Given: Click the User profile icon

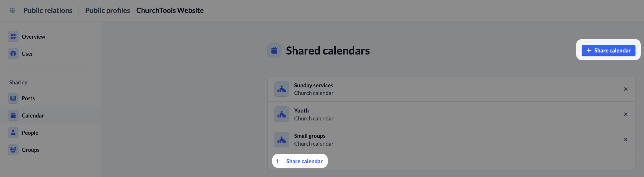Looking at the screenshot, I should [x=13, y=54].
